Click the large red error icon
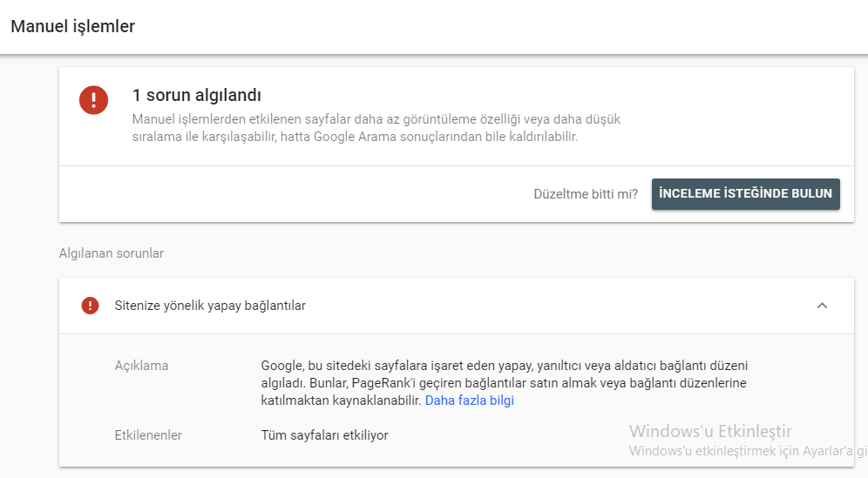The height and width of the screenshot is (478, 868). click(x=93, y=100)
